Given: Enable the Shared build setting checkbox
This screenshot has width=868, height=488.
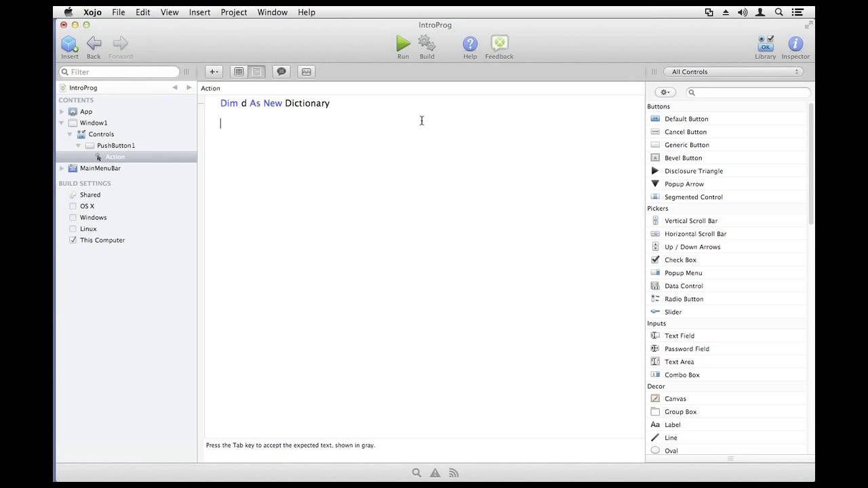Looking at the screenshot, I should click(x=73, y=195).
